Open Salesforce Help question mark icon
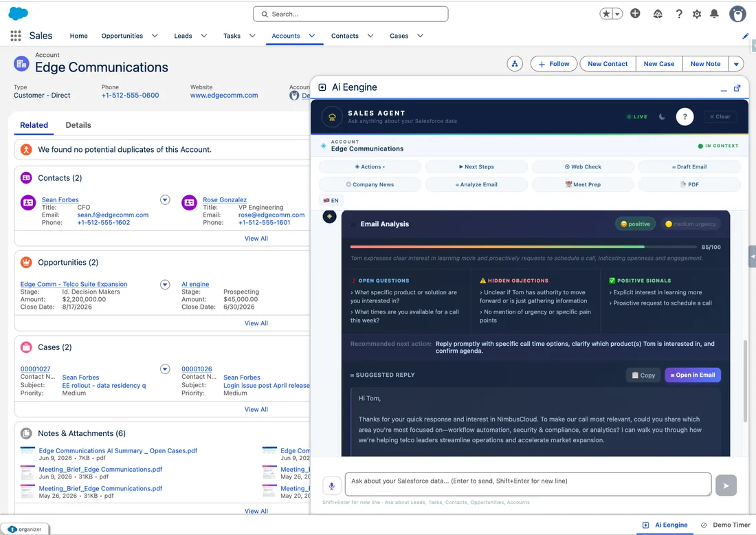The image size is (756, 535). [679, 14]
